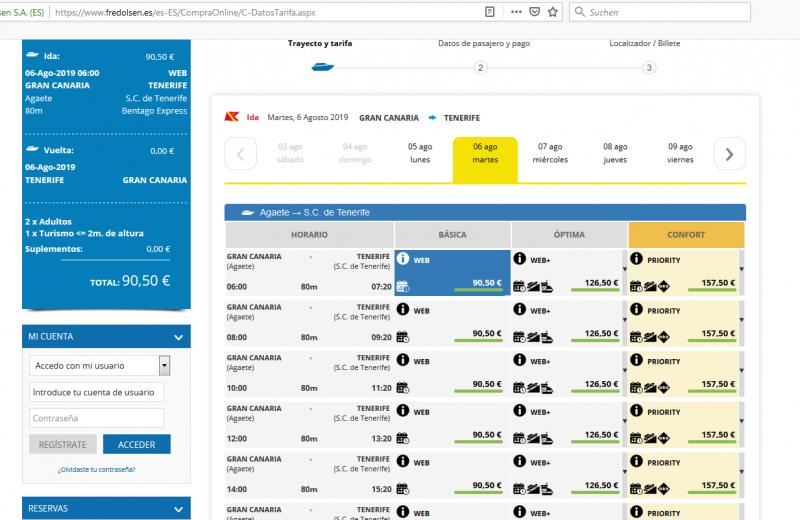800x520 pixels.
Task: Select 08 ago jueves date tab
Action: 615,153
